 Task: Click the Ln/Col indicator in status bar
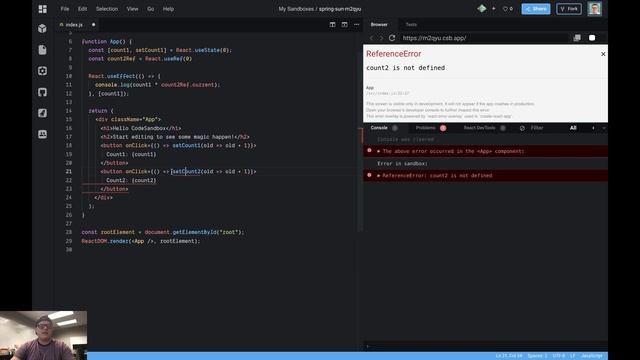pyautogui.click(x=509, y=356)
